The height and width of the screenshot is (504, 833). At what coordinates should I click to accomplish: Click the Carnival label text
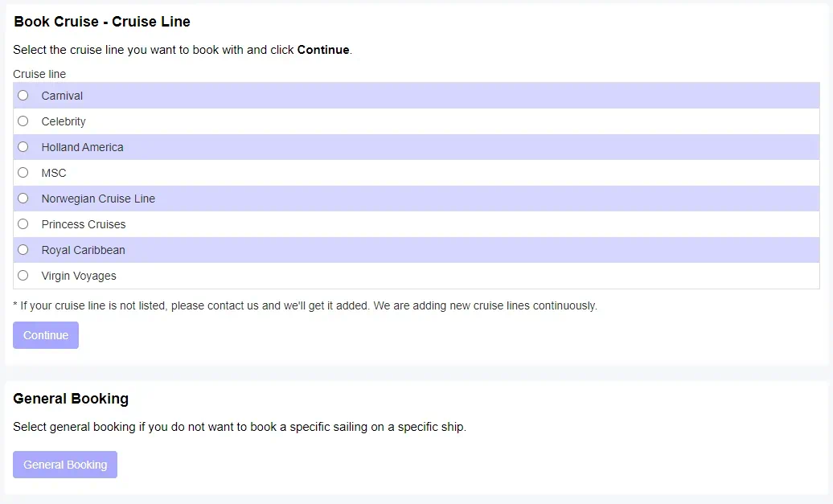[x=62, y=96]
